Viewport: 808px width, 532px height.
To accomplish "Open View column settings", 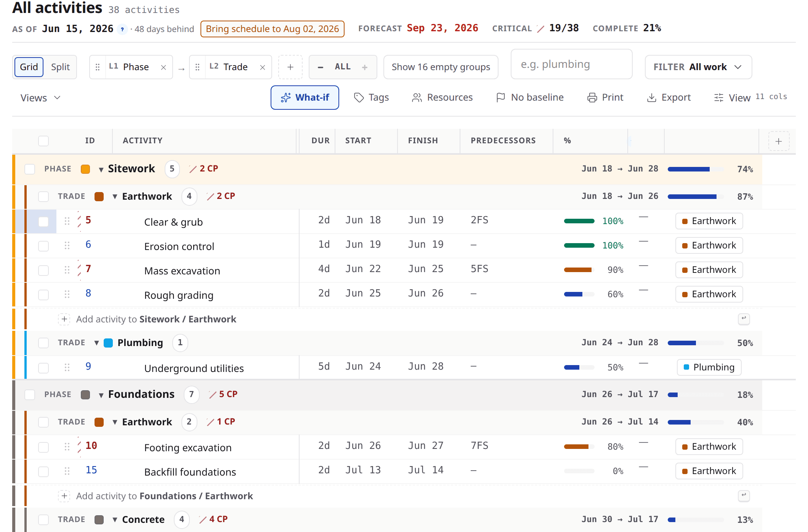I will [750, 98].
